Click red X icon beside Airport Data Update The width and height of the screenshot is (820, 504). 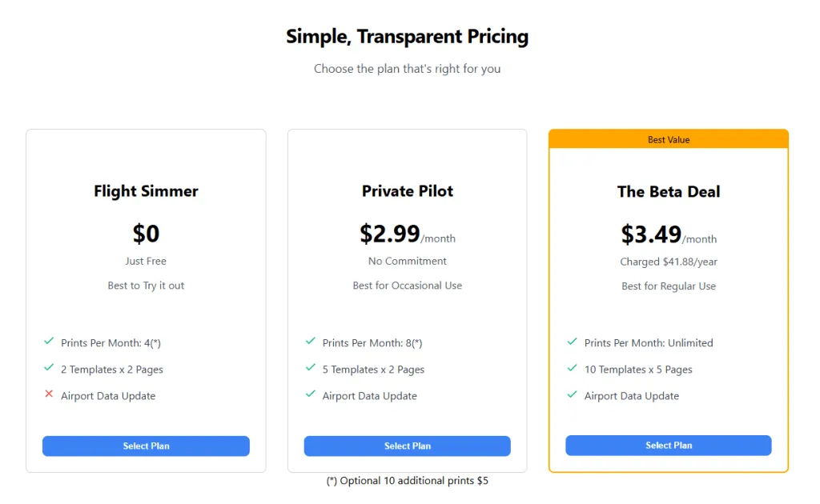[x=49, y=394]
